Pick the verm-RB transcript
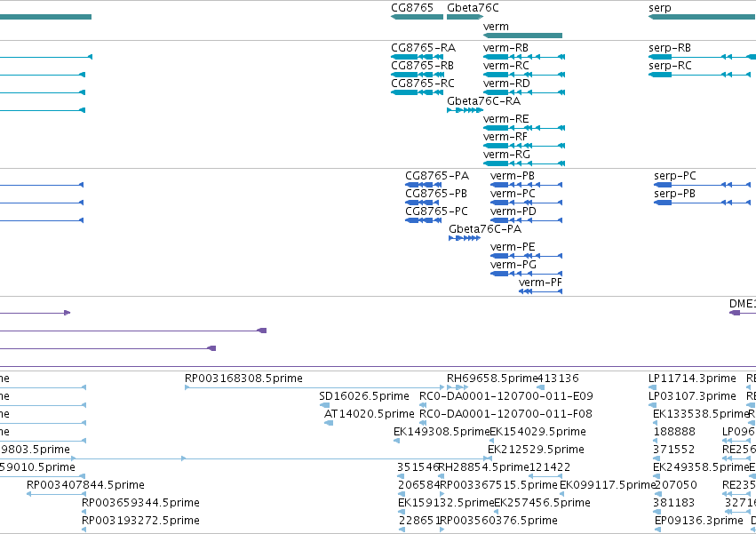 (524, 57)
